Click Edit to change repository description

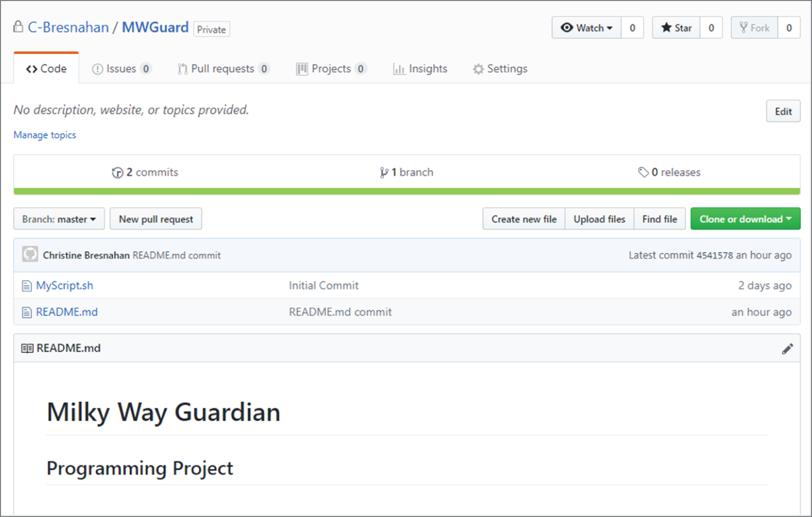pos(783,111)
